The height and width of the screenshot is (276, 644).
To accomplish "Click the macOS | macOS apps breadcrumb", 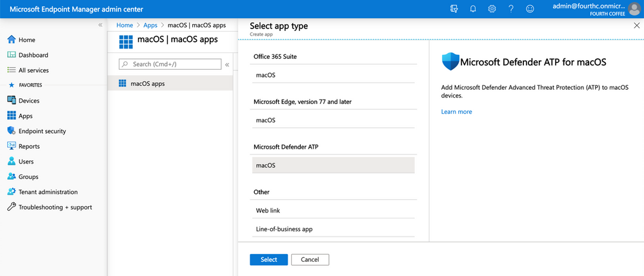I will click(197, 25).
